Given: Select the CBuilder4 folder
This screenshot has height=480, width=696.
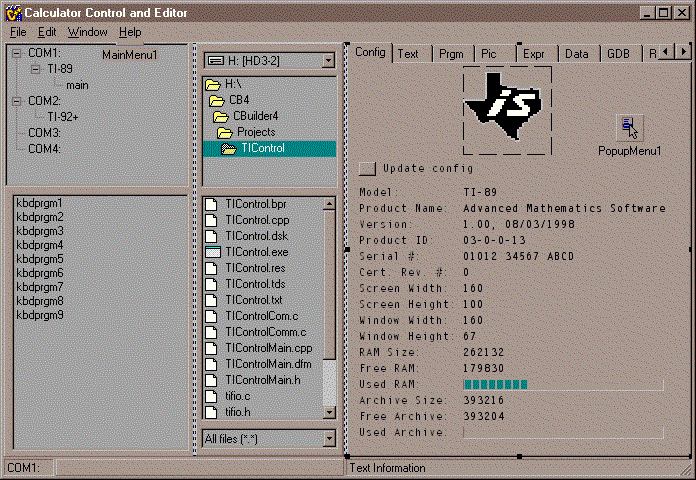Looking at the screenshot, I should pos(245,116).
